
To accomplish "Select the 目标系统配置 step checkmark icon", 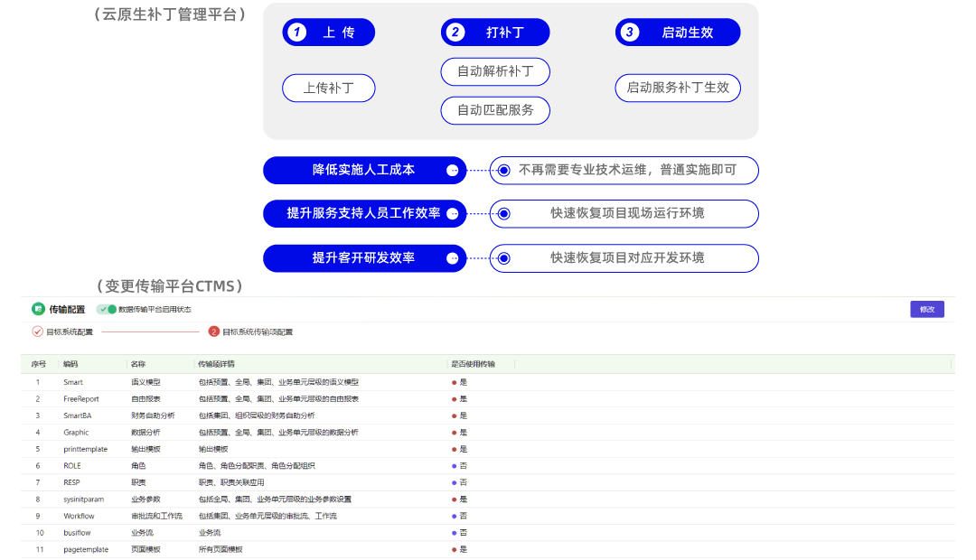I will 38,331.
